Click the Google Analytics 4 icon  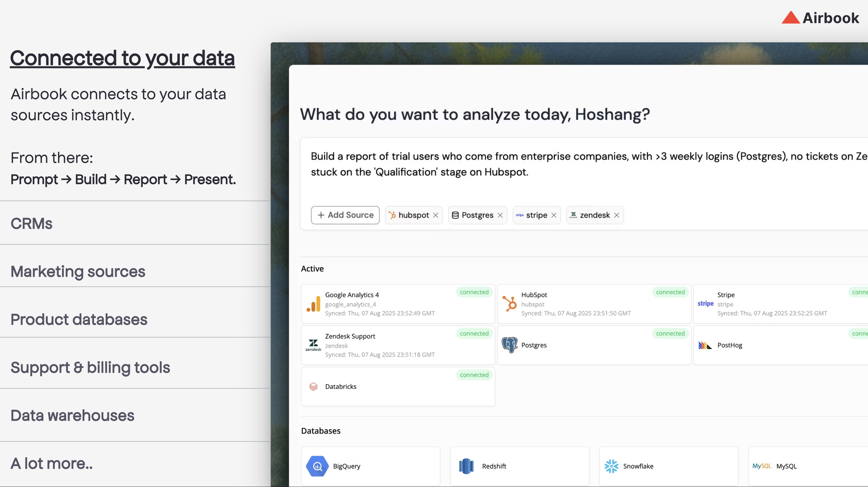(x=314, y=304)
